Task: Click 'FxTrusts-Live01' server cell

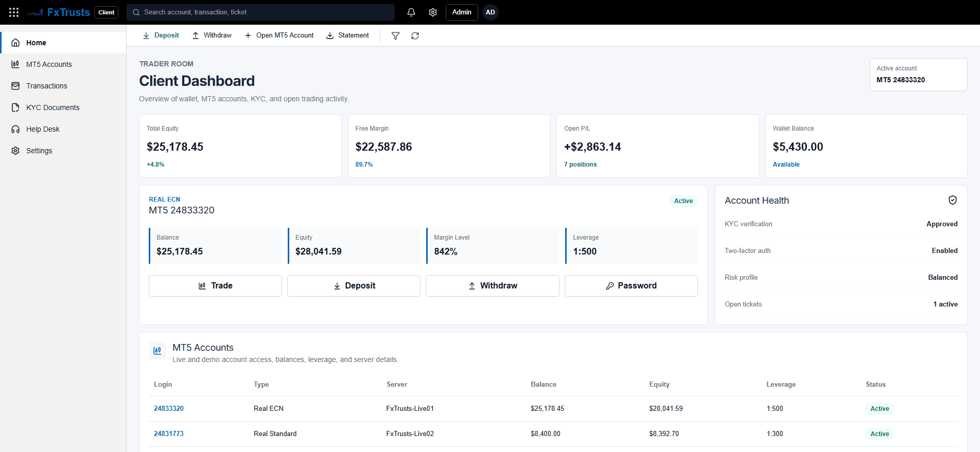Action: pyautogui.click(x=410, y=409)
